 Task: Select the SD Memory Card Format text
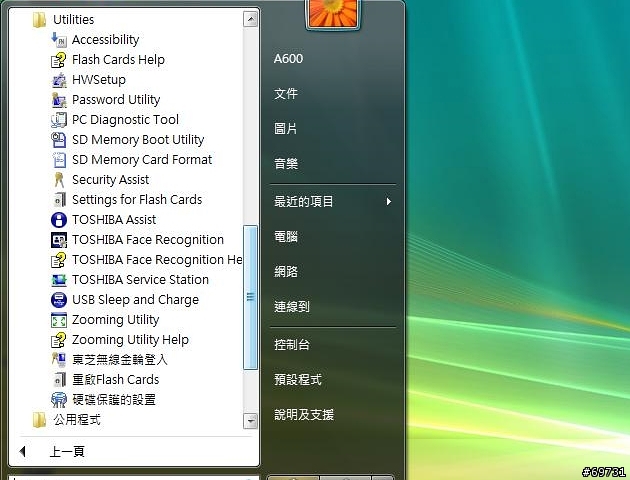[142, 160]
